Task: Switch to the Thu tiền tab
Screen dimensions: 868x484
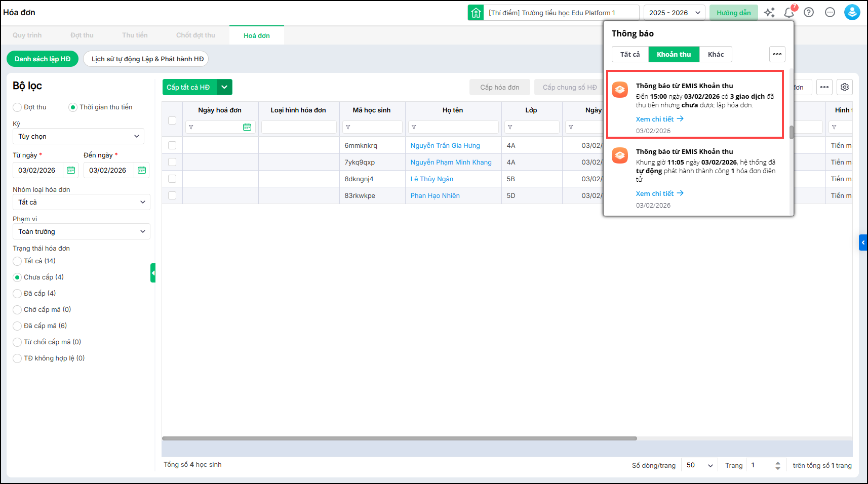Action: [x=135, y=35]
